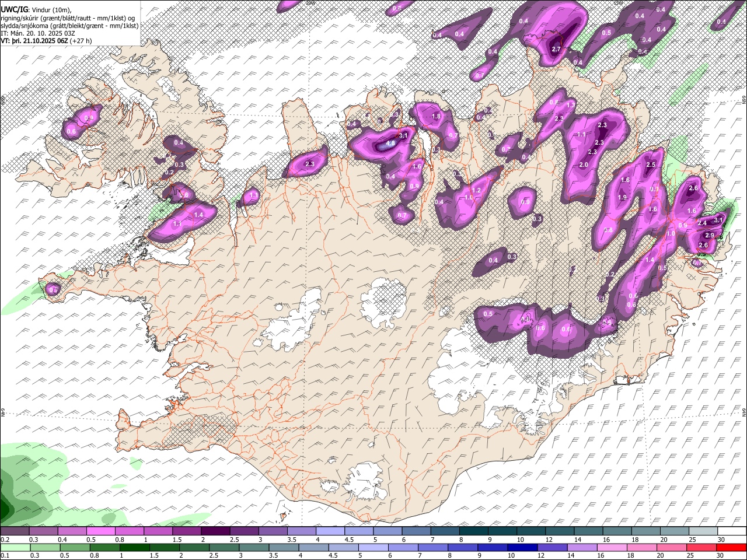This screenshot has height=560, width=747.
Task: Select the white upper-scale swatch above 30
Action: (x=731, y=531)
